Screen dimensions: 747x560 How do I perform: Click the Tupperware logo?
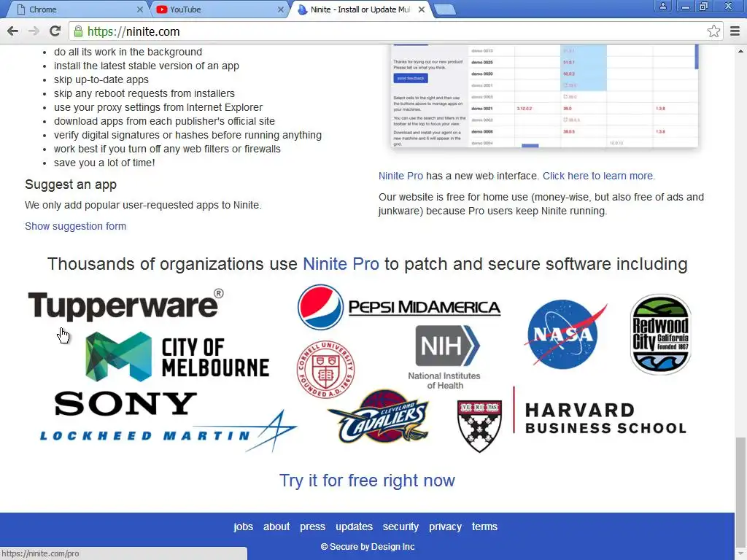pyautogui.click(x=125, y=305)
